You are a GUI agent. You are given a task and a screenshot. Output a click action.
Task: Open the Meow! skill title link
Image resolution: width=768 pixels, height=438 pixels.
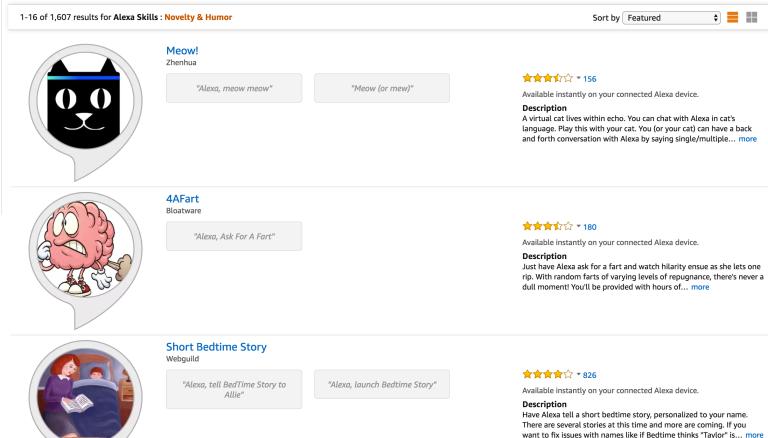(x=182, y=50)
